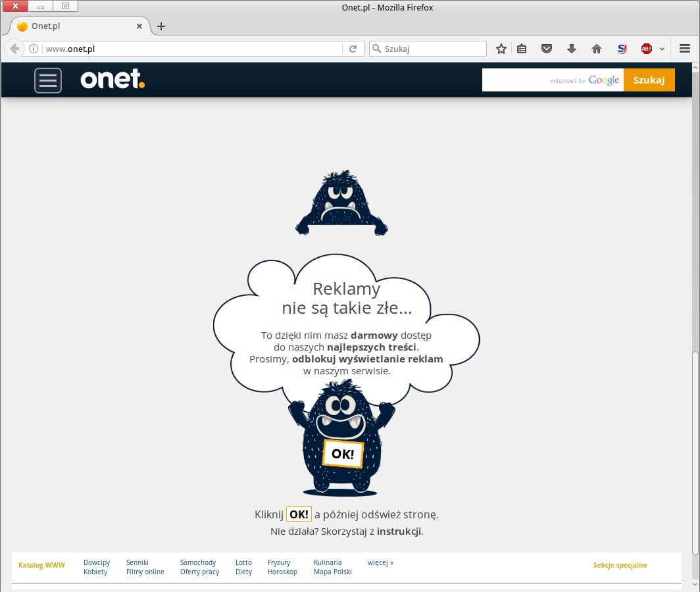The image size is (700, 592).
Task: Expand the więcej » link
Action: (x=380, y=562)
